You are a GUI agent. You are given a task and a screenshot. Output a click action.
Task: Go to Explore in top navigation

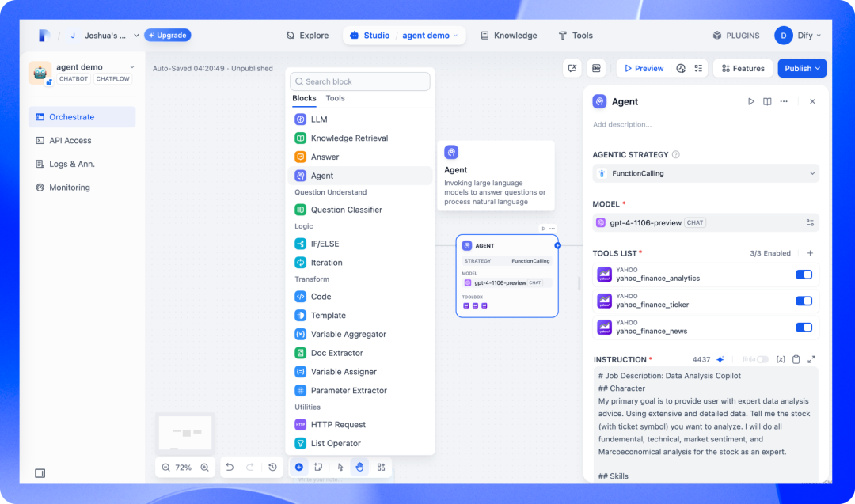[307, 36]
